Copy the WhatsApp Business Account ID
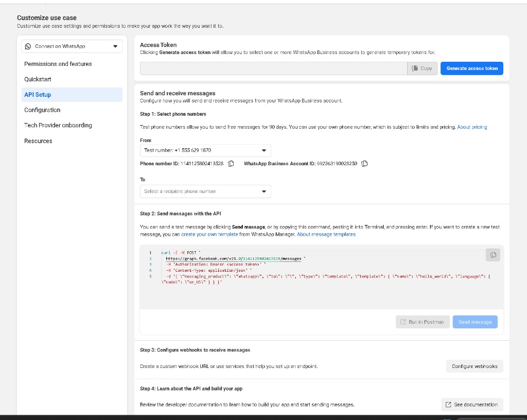The height and width of the screenshot is (420, 527). click(364, 164)
